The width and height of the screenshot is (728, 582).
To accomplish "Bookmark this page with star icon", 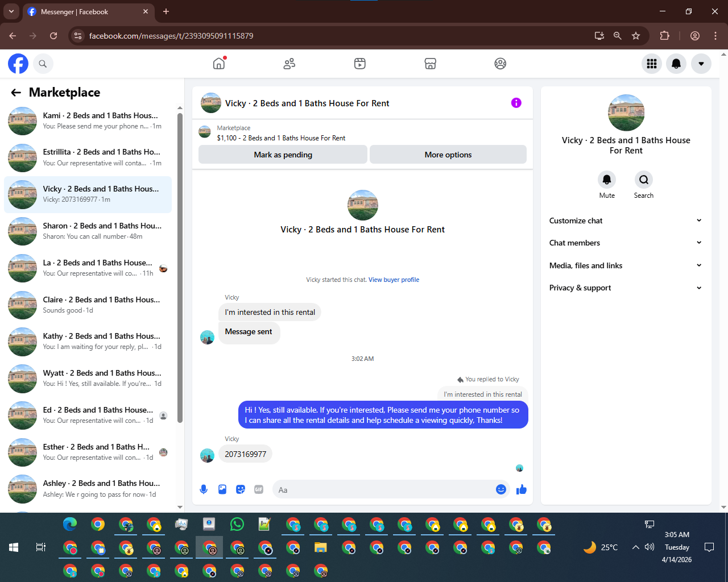I will [x=636, y=36].
